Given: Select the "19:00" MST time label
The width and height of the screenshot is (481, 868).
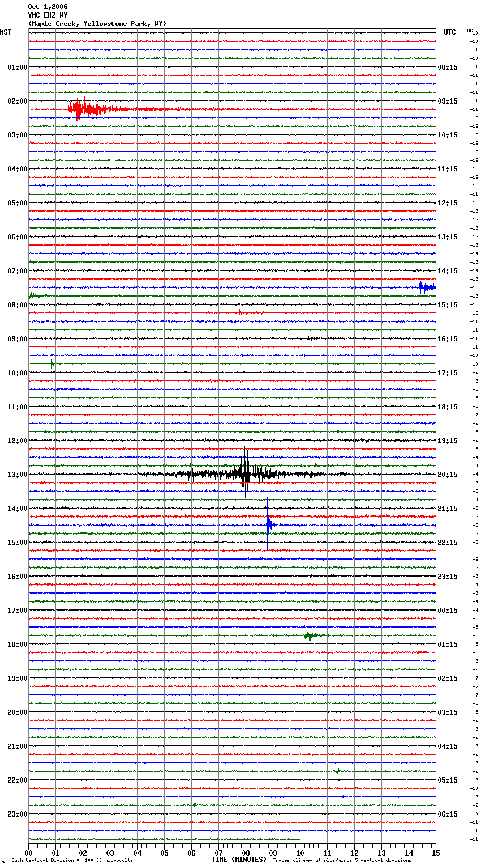Looking at the screenshot, I should [18, 678].
